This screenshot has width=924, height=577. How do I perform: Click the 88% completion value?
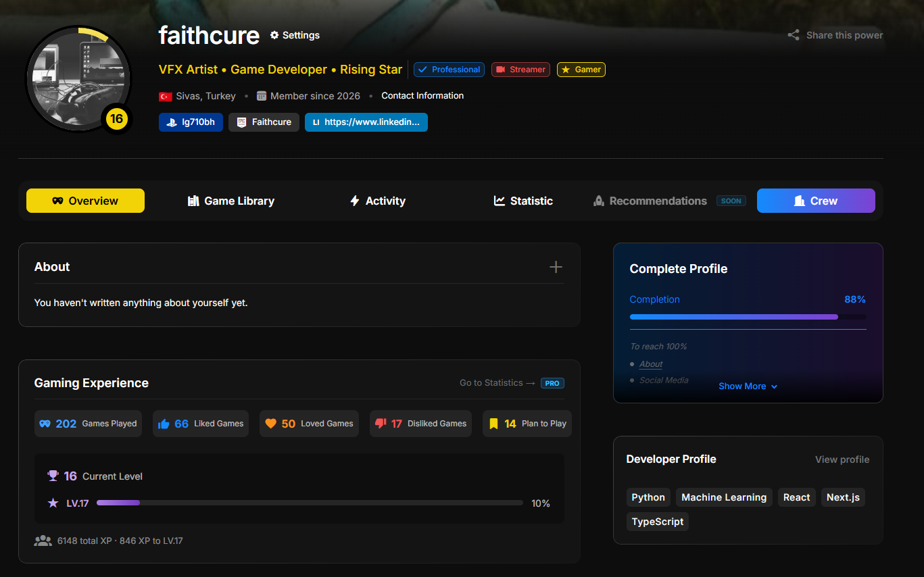[855, 299]
